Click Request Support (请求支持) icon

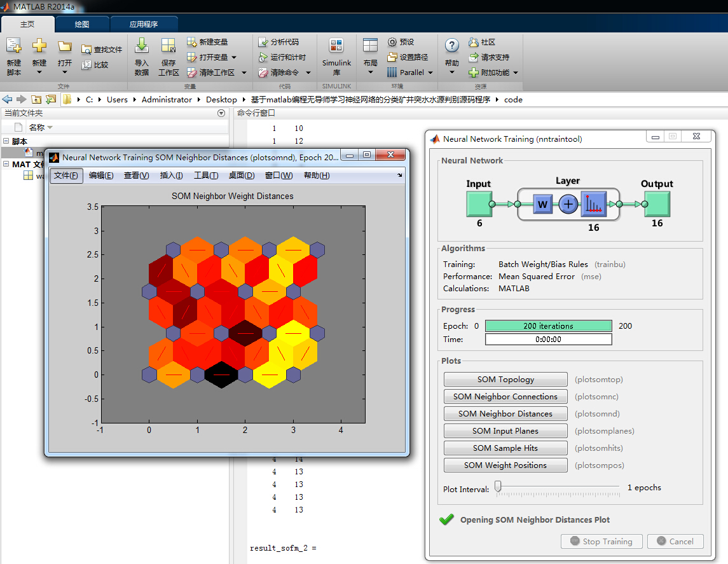pyautogui.click(x=474, y=57)
